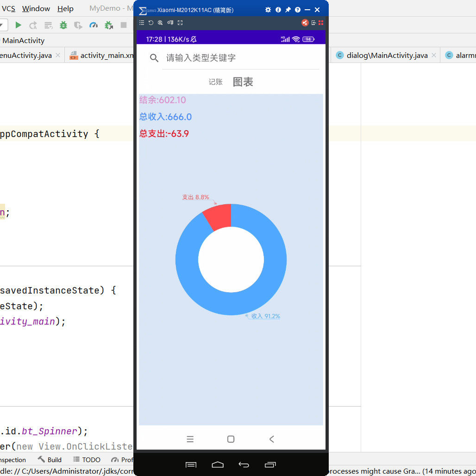476x476 pixels.
Task: Toggle the emulator rotate icon
Action: click(x=151, y=22)
